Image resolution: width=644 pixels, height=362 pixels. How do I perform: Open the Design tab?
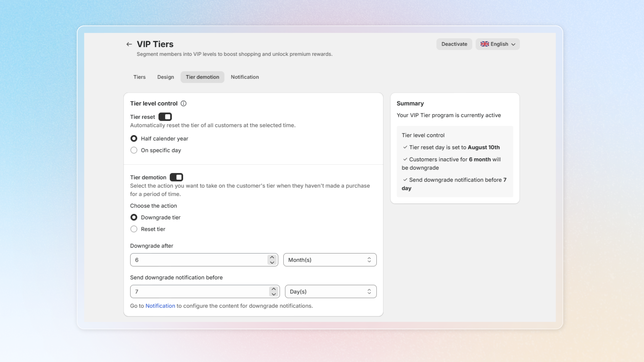coord(166,77)
